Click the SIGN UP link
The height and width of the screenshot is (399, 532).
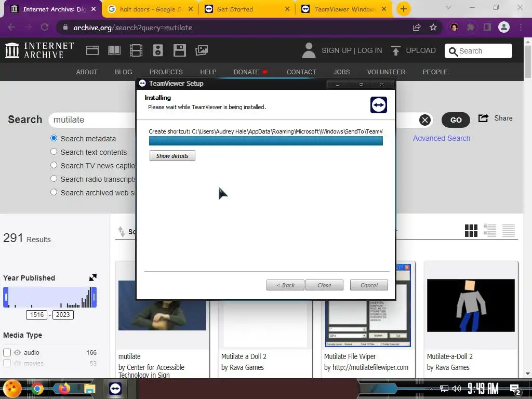tap(337, 50)
